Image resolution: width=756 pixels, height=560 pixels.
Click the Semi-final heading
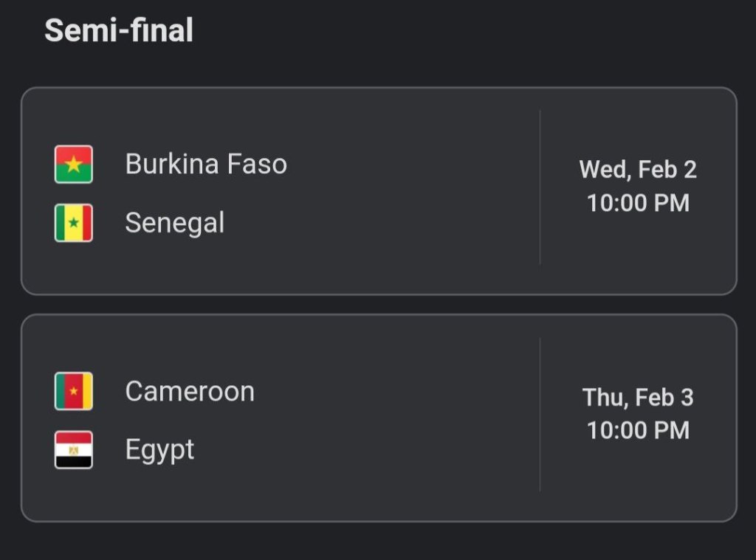[x=119, y=31]
